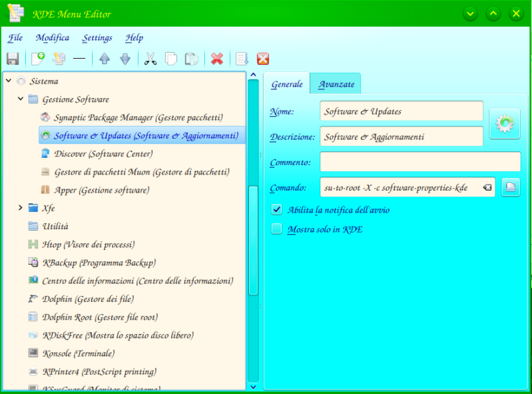532x394 pixels.
Task: Click the tree scrollbar down arrow
Action: click(253, 387)
